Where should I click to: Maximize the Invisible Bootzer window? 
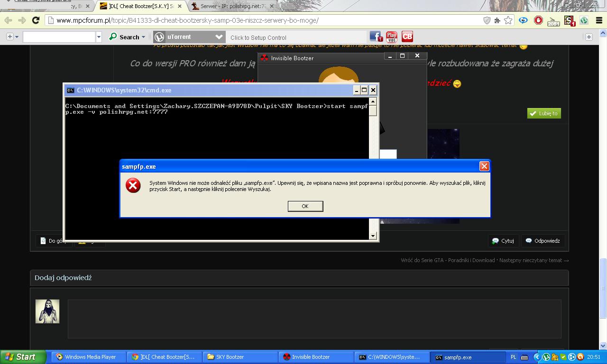pyautogui.click(x=403, y=56)
